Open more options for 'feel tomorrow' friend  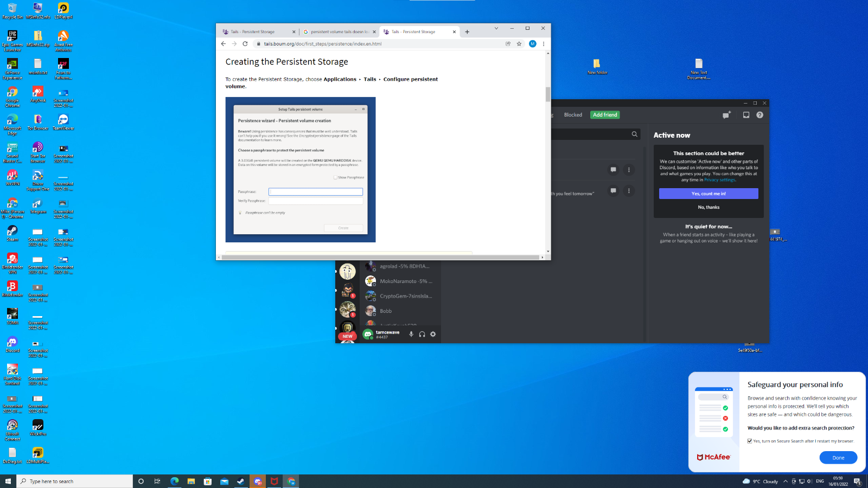(x=629, y=191)
